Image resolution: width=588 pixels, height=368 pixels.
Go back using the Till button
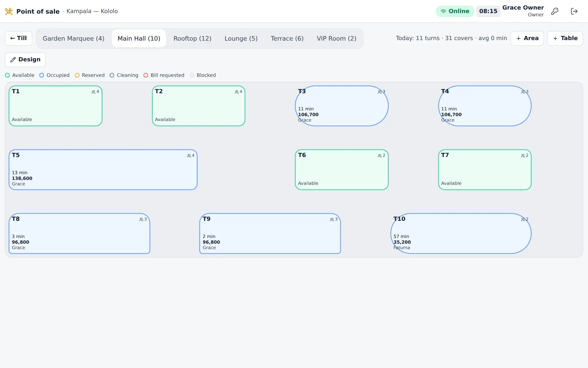[x=19, y=38]
